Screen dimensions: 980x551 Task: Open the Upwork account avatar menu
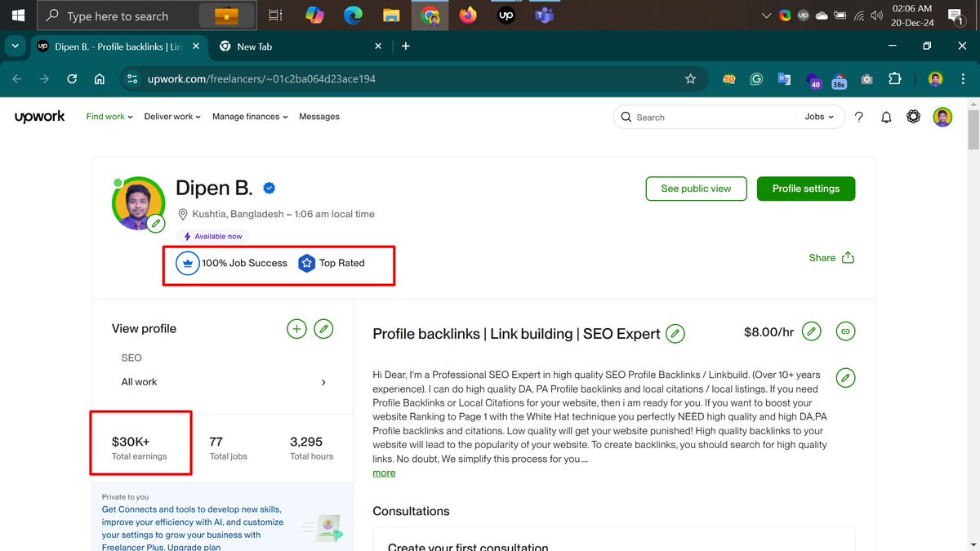(x=942, y=117)
